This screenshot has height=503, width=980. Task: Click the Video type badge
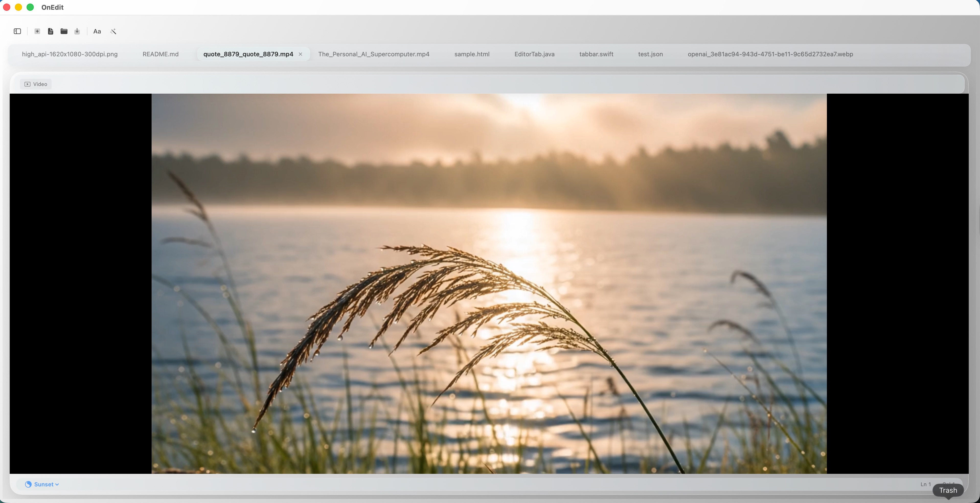(36, 84)
